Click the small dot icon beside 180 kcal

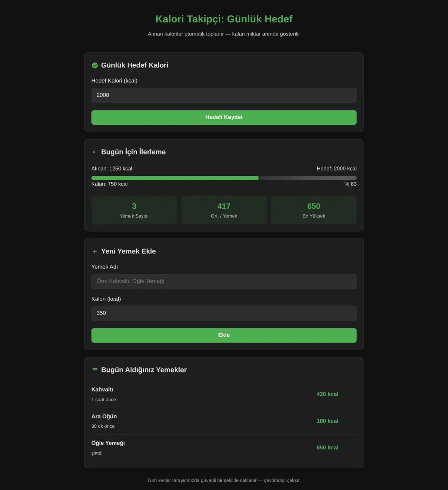[351, 421]
